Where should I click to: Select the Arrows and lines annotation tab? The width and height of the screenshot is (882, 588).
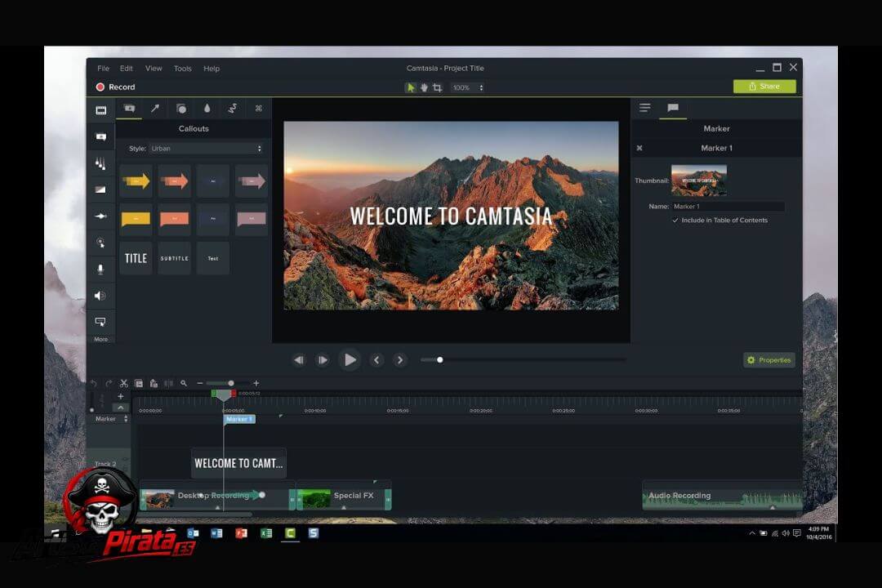click(x=155, y=108)
